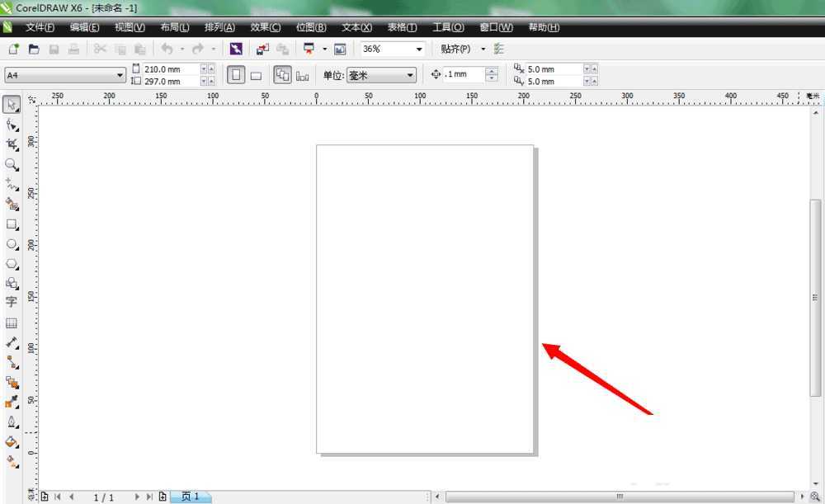
Task: Select the Crop tool
Action: click(12, 144)
